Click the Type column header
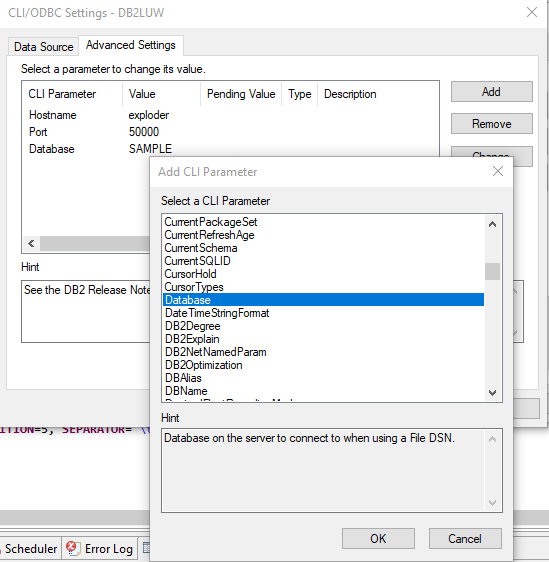Screen dimensions: 549x562 [x=300, y=94]
